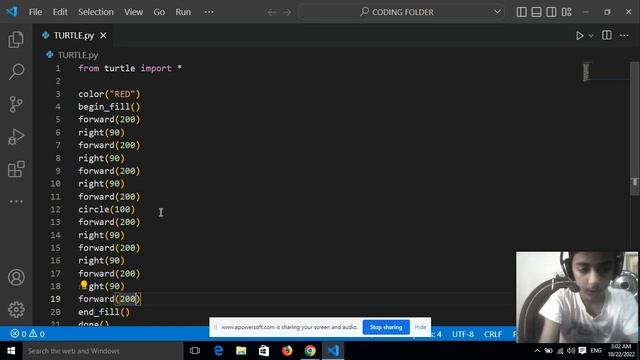Viewport: 640px width, 360px height.
Task: Click the 'Search the web and Windows' box
Action: tap(103, 351)
